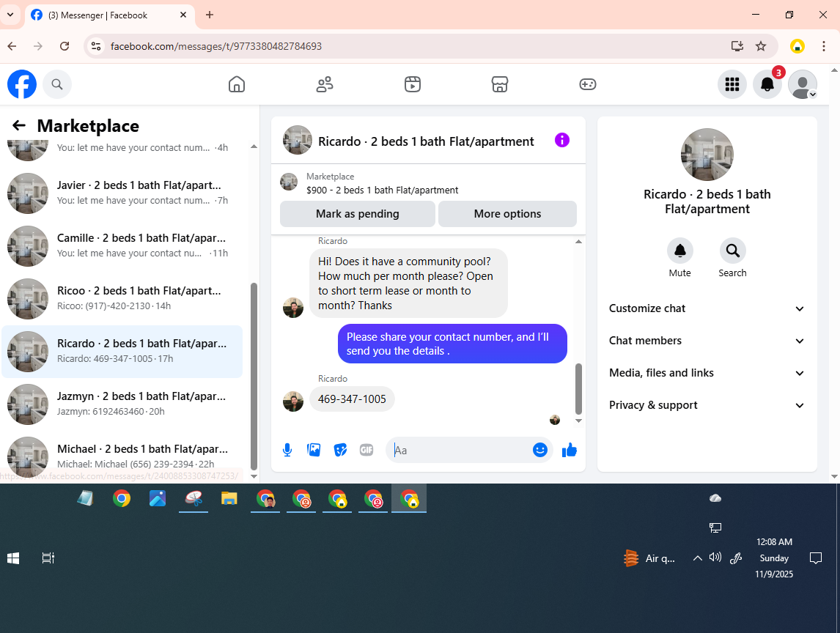
Task: Select the Ricardo conversation row
Action: pyautogui.click(x=122, y=352)
